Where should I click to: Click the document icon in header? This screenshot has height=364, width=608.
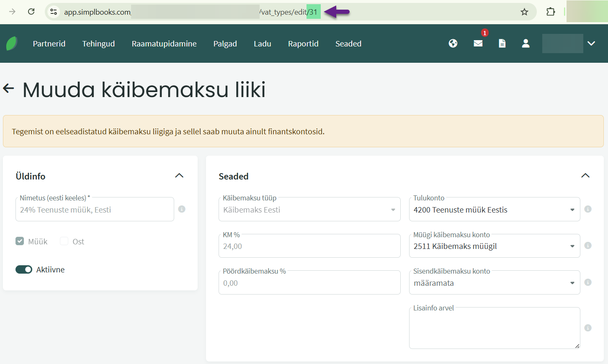click(x=502, y=44)
